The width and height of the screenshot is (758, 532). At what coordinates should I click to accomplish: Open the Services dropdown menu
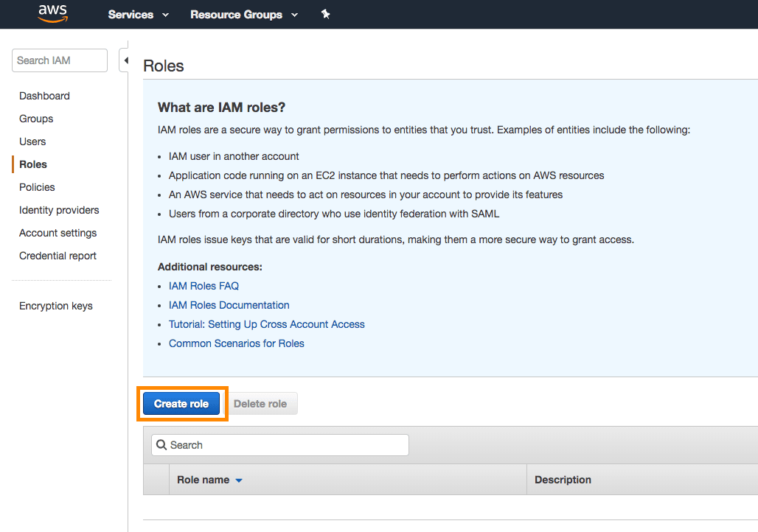[139, 15]
